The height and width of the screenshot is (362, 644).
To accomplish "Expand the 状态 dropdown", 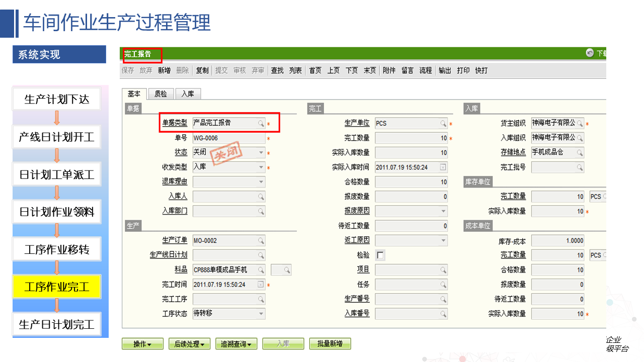I will 261,152.
